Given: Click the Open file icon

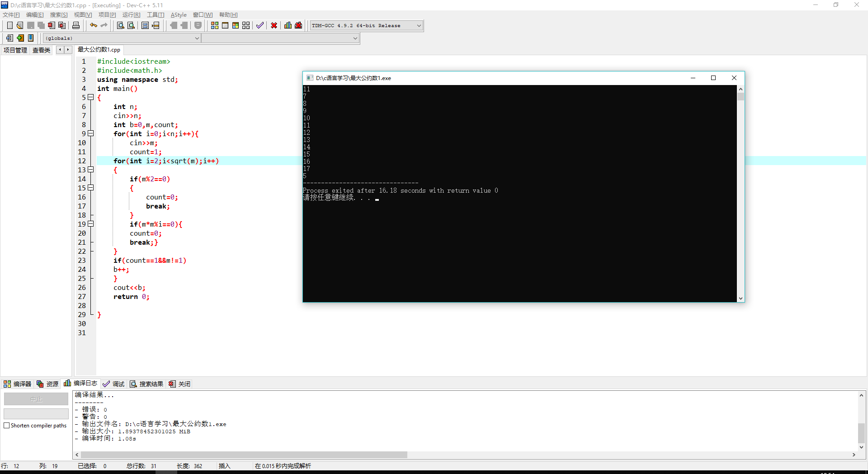Looking at the screenshot, I should pos(20,25).
